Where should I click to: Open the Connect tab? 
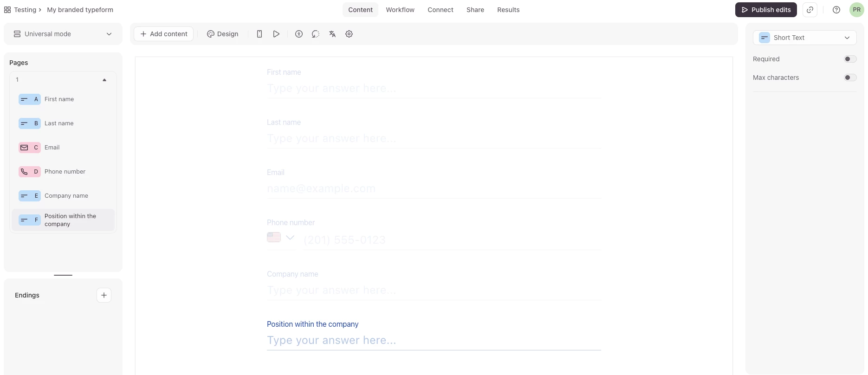click(440, 10)
